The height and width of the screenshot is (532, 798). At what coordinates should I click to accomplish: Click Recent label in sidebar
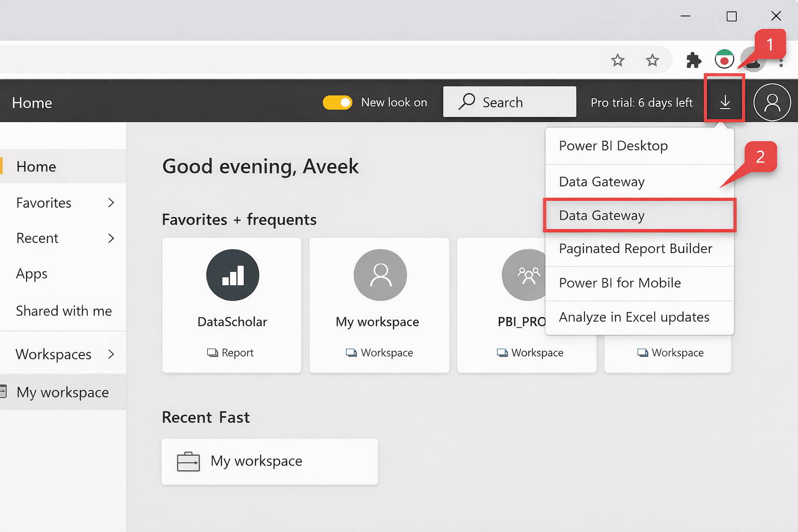(37, 238)
